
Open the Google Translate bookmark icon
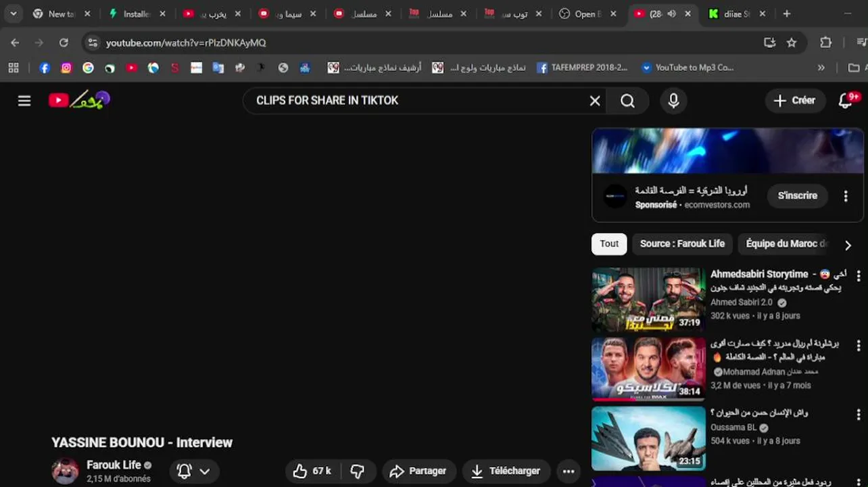(x=218, y=68)
